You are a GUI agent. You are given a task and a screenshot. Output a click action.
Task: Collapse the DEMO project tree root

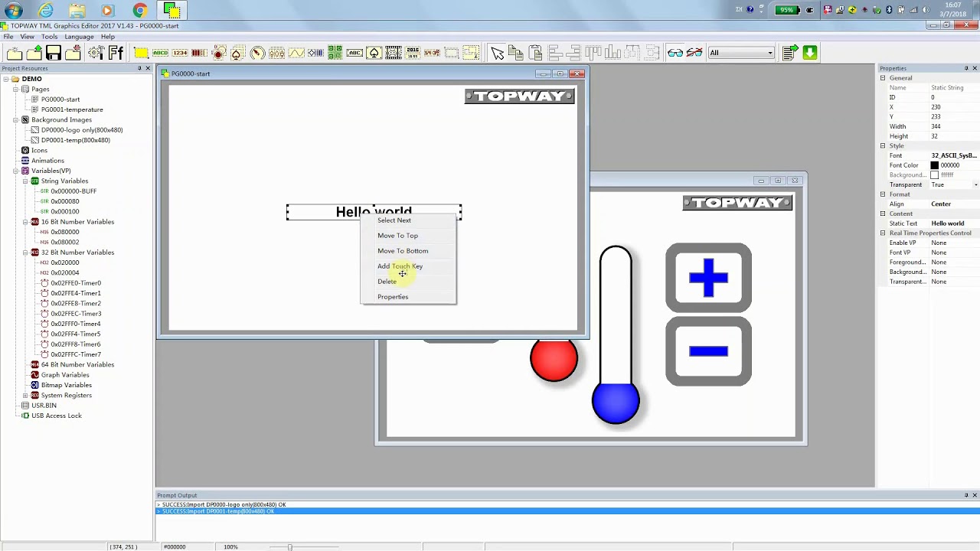pos(5,79)
